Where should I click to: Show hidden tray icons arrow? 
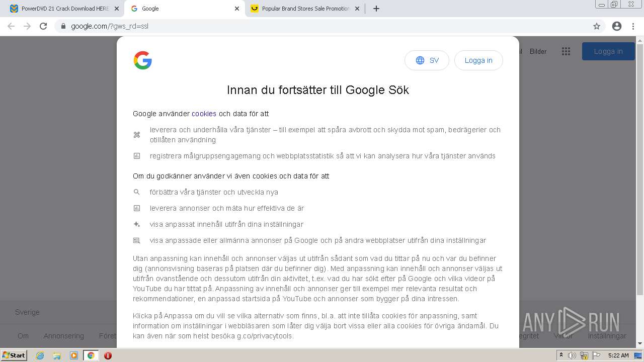pyautogui.click(x=561, y=355)
